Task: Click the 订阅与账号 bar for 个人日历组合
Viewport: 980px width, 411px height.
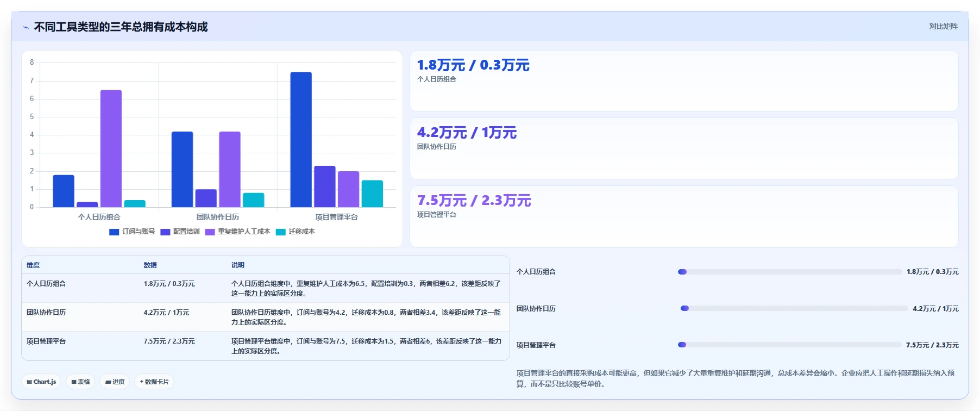Action: (x=64, y=191)
